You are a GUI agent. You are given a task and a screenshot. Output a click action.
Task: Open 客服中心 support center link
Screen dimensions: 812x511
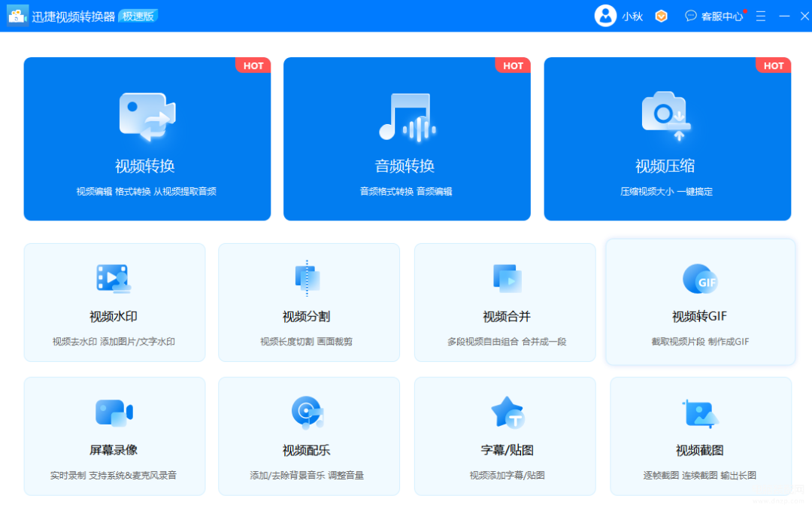point(722,17)
